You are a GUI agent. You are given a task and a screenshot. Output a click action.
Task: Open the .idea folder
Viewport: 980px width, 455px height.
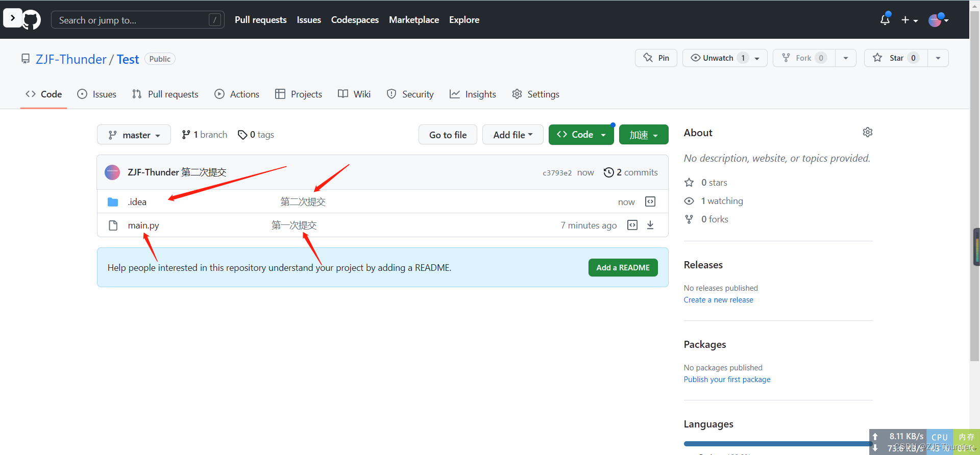(x=137, y=202)
